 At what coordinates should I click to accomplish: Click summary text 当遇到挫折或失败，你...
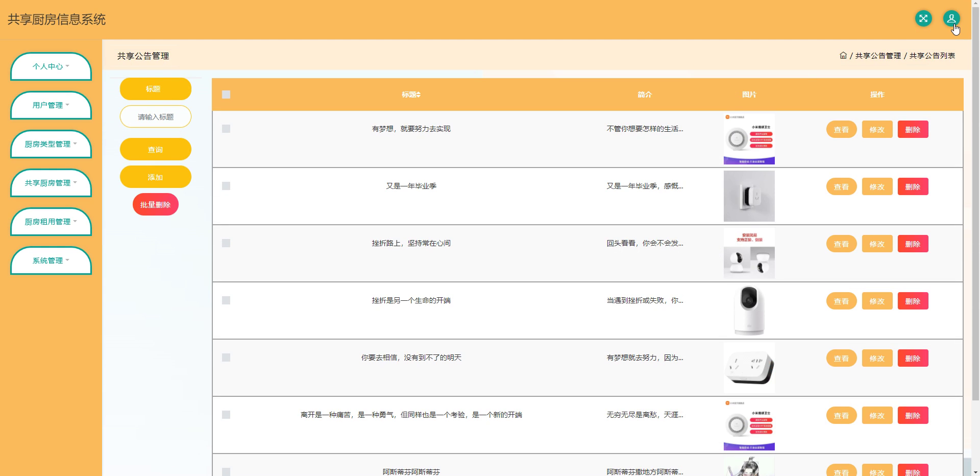point(645,300)
